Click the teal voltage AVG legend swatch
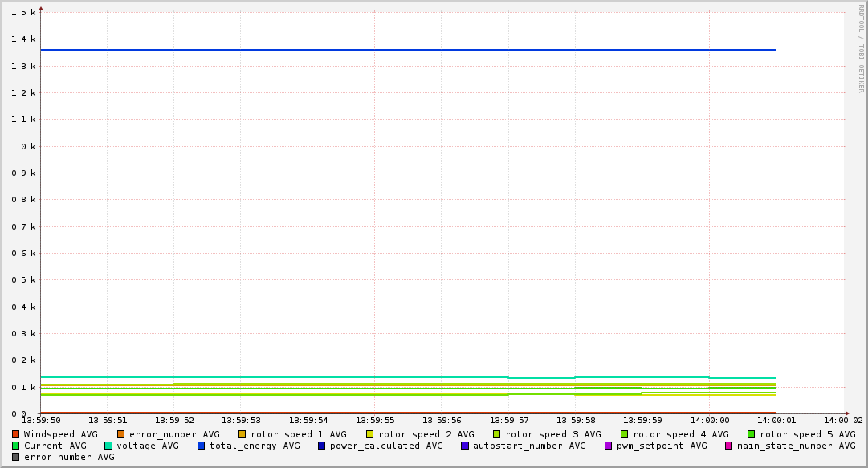The width and height of the screenshot is (868, 468). [108, 446]
